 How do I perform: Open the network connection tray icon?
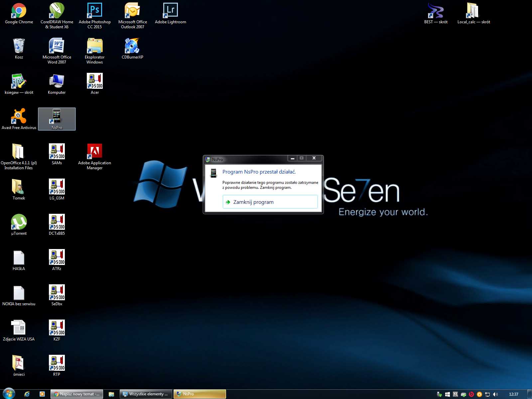[x=487, y=394]
